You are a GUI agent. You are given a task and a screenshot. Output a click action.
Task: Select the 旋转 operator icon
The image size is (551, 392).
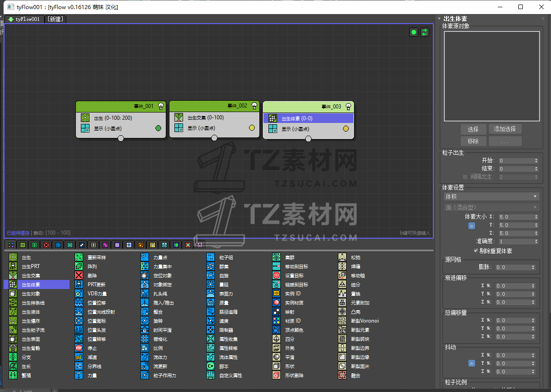[145, 321]
